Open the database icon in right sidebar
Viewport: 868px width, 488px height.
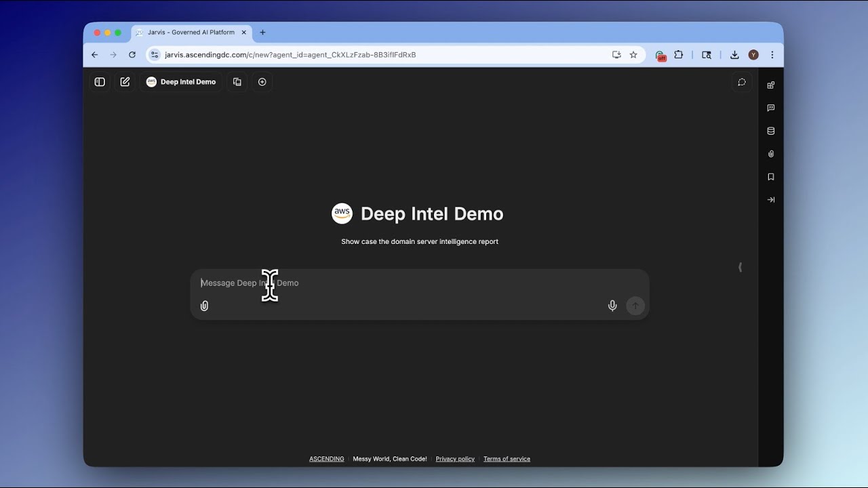tap(771, 131)
